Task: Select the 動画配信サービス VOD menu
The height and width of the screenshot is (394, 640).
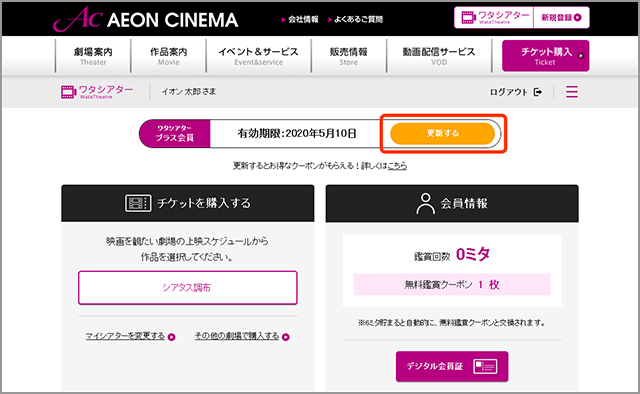Action: click(x=439, y=56)
